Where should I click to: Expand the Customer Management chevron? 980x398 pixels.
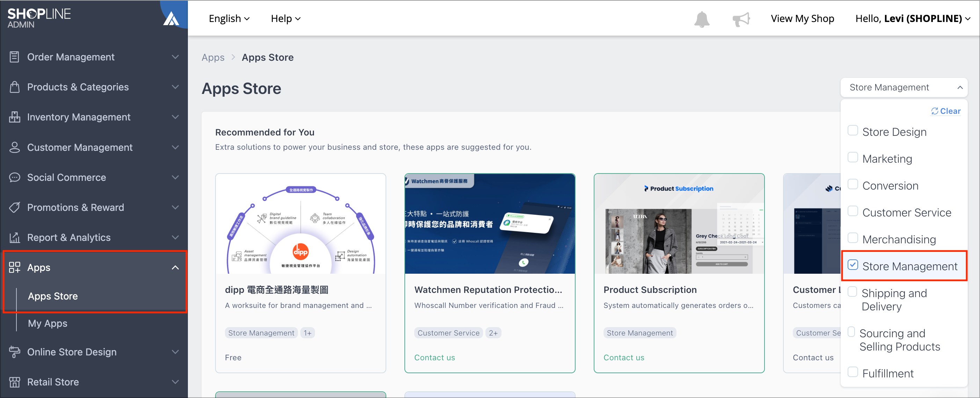click(x=175, y=147)
